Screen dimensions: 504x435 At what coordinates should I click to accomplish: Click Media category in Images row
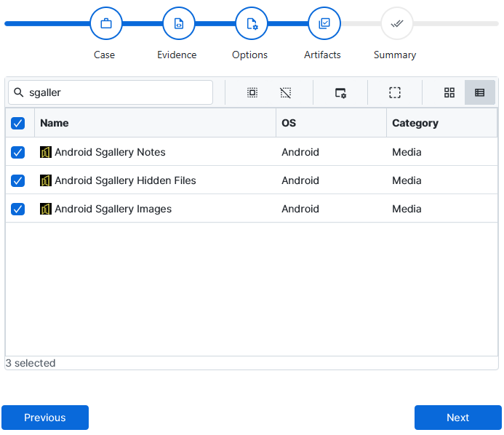coord(407,209)
